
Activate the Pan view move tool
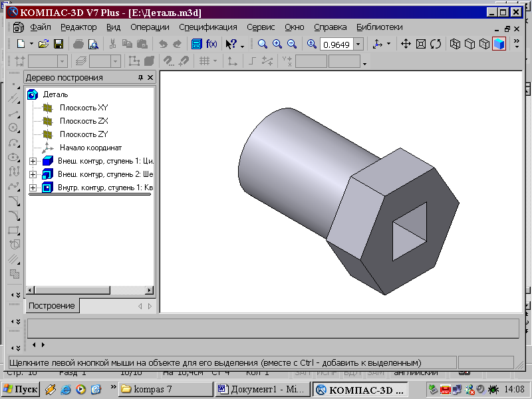pyautogui.click(x=406, y=44)
